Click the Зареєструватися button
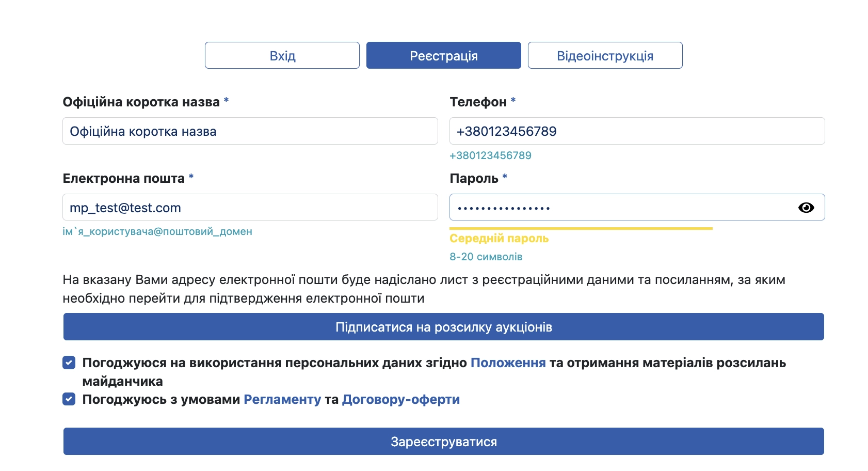This screenshot has height=471, width=868. click(444, 442)
